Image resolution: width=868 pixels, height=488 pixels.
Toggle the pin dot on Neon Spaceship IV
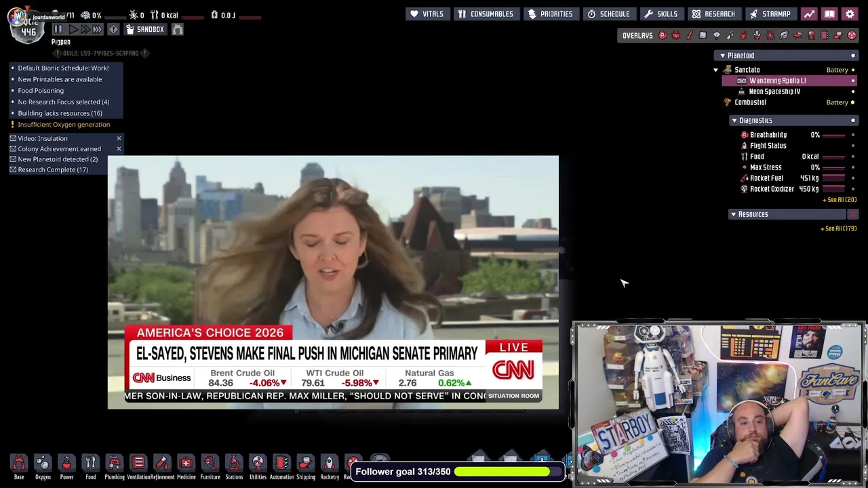point(853,91)
